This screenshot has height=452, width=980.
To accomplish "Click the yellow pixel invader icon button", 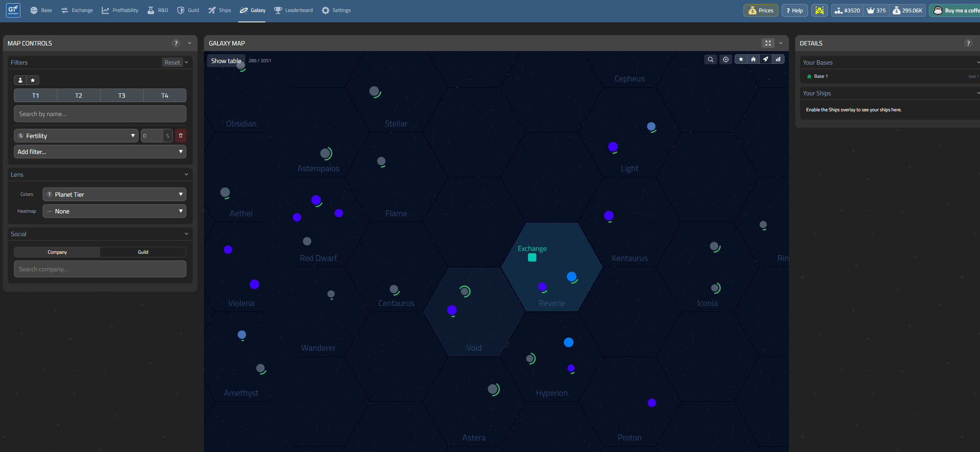I will 820,10.
